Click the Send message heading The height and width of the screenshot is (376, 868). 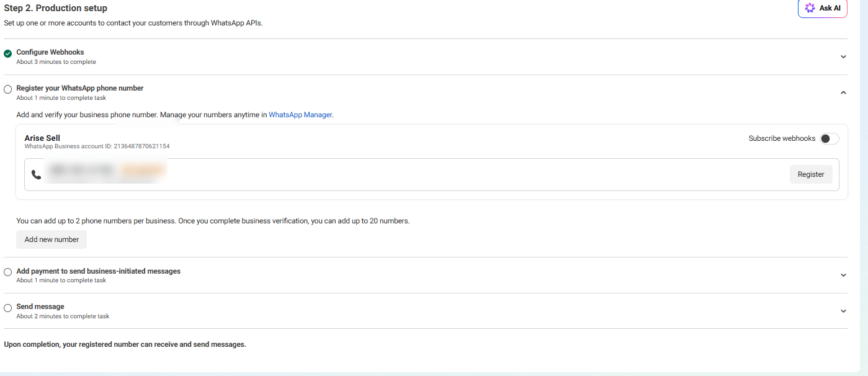(x=40, y=307)
